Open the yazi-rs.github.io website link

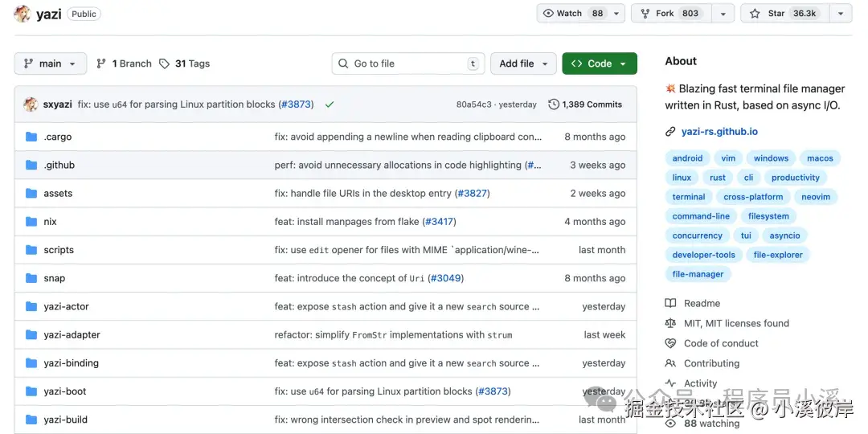[x=719, y=132]
